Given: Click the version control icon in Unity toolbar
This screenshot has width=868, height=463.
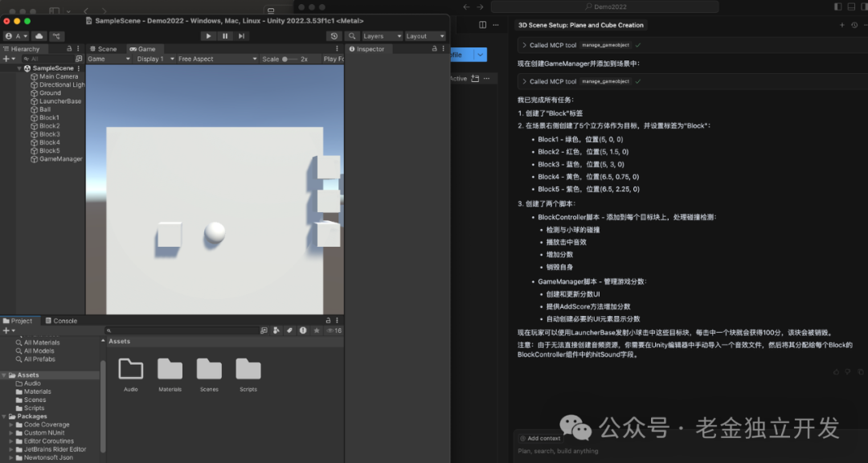Looking at the screenshot, I should tap(56, 36).
